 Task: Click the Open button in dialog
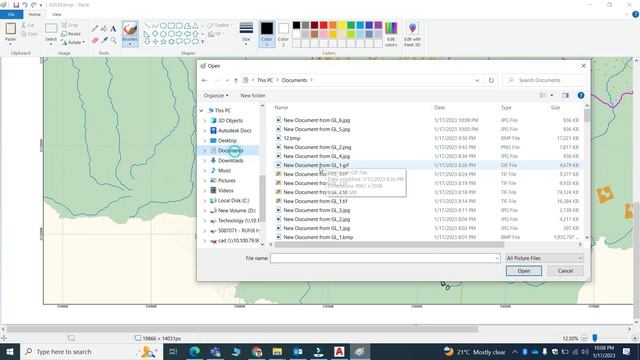[524, 271]
